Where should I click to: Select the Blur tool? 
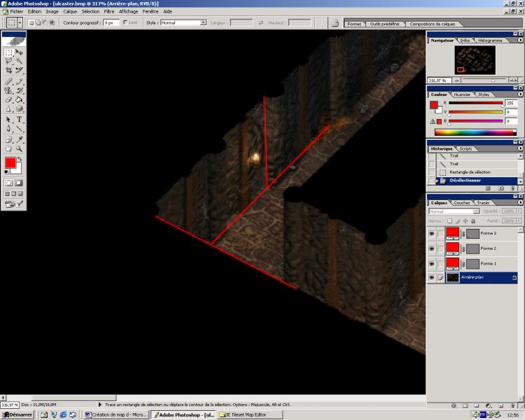tap(8, 108)
